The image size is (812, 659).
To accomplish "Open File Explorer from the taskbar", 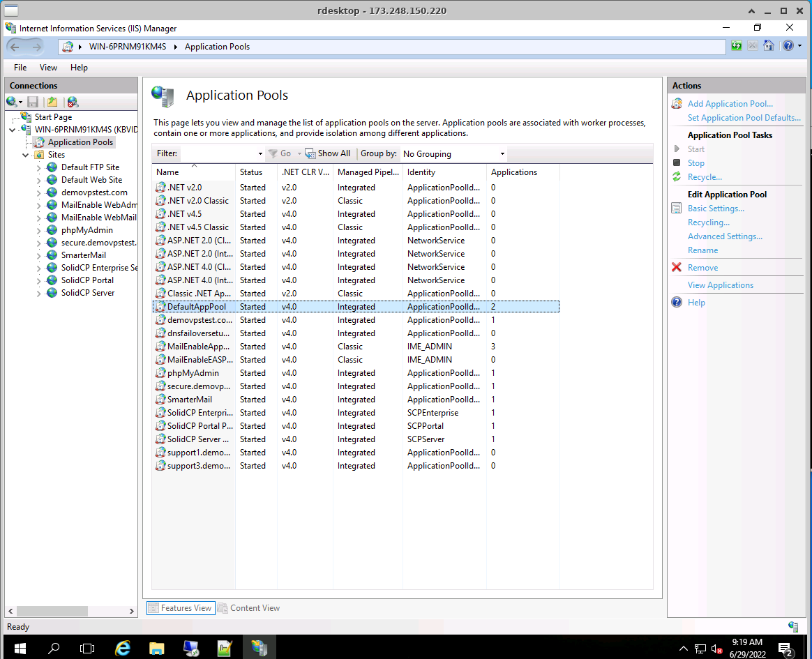I will pos(156,647).
